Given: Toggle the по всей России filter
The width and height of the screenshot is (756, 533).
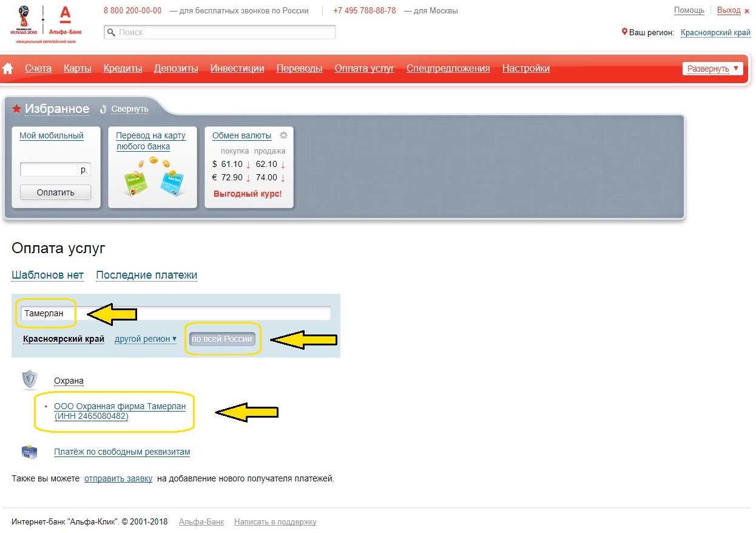Looking at the screenshot, I should pyautogui.click(x=222, y=339).
